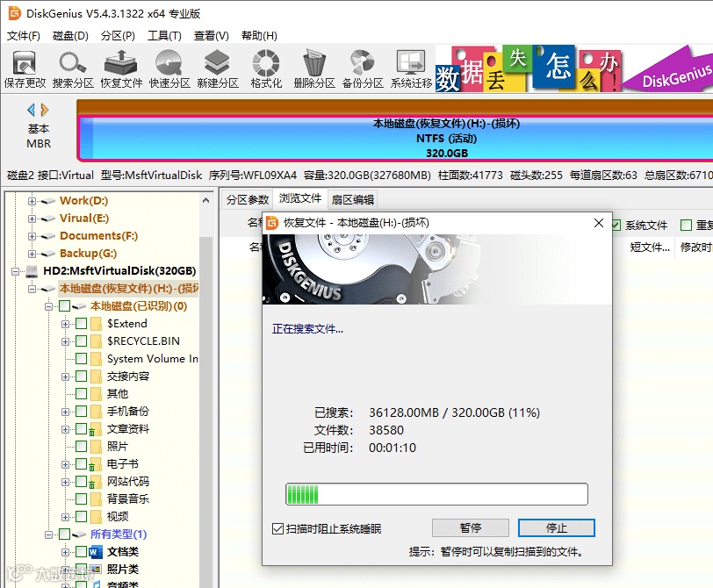Screen dimensions: 713x588
Task: Open the 磁盘(D) menu
Action: click(70, 35)
